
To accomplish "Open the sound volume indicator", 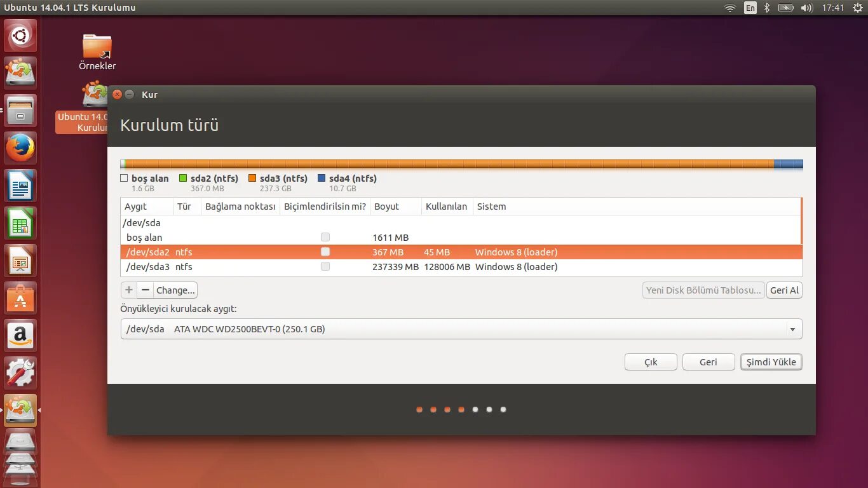I will (807, 8).
